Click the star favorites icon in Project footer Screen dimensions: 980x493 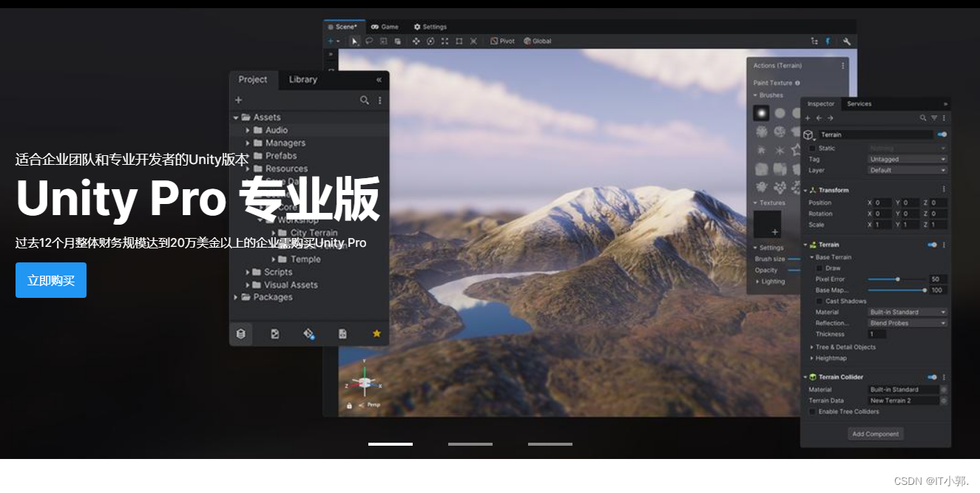(x=376, y=334)
